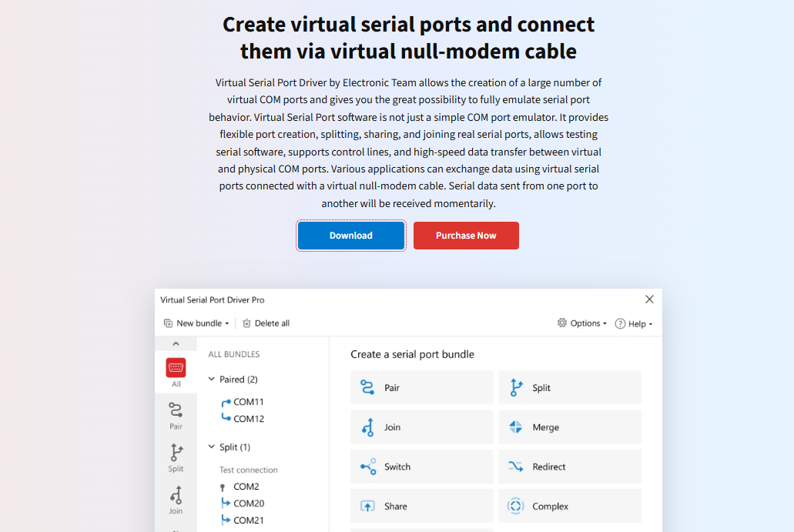
Task: Select the Split icon in sidebar
Action: tap(176, 453)
